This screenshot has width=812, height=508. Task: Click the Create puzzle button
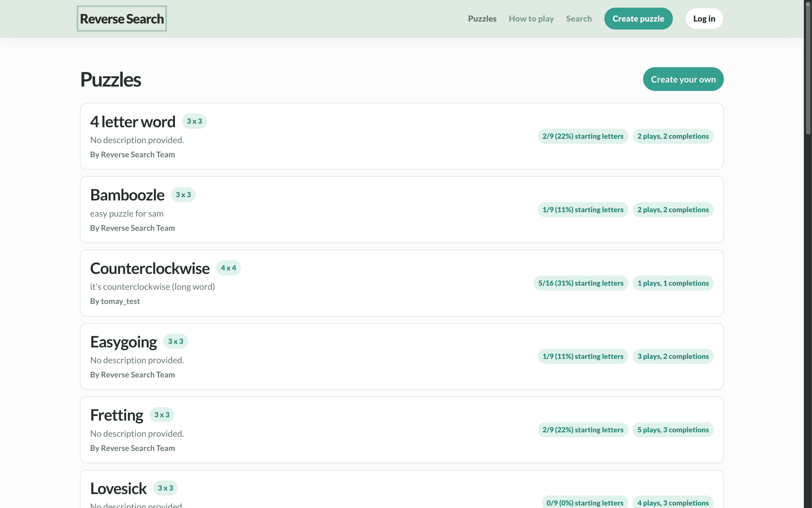638,19
